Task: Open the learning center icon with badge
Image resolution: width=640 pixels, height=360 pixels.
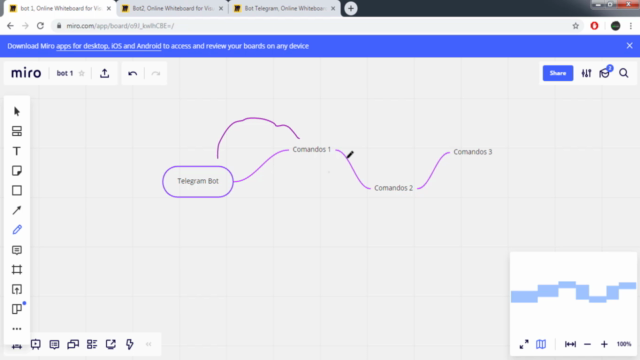Action: [x=605, y=73]
